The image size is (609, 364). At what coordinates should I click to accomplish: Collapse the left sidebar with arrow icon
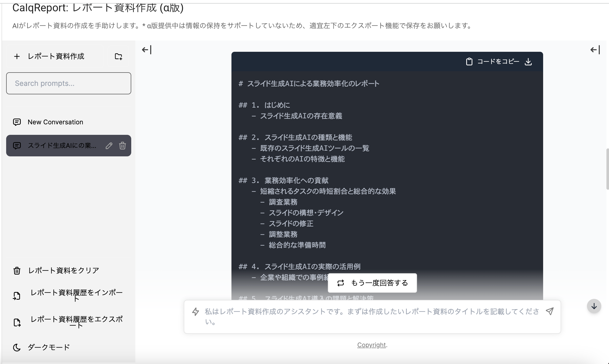pos(147,50)
